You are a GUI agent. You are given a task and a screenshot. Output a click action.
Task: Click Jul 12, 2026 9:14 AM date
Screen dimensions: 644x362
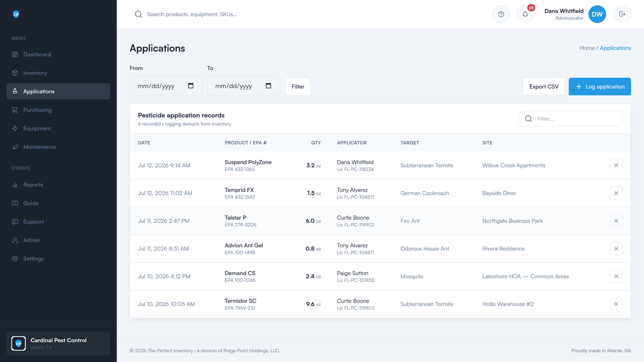click(x=164, y=165)
